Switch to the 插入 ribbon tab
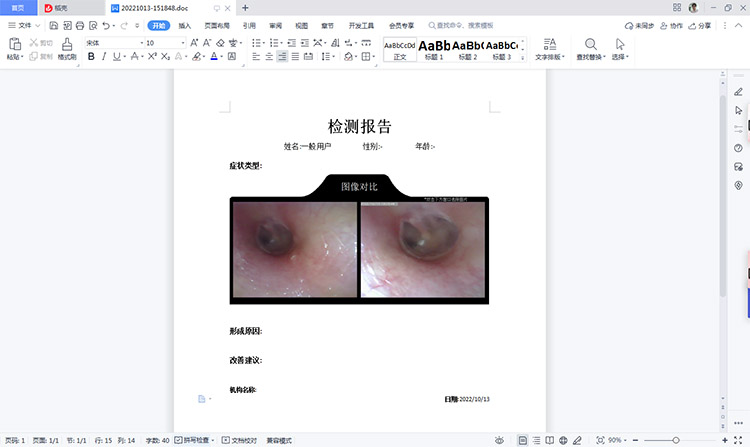 pyautogui.click(x=185, y=26)
